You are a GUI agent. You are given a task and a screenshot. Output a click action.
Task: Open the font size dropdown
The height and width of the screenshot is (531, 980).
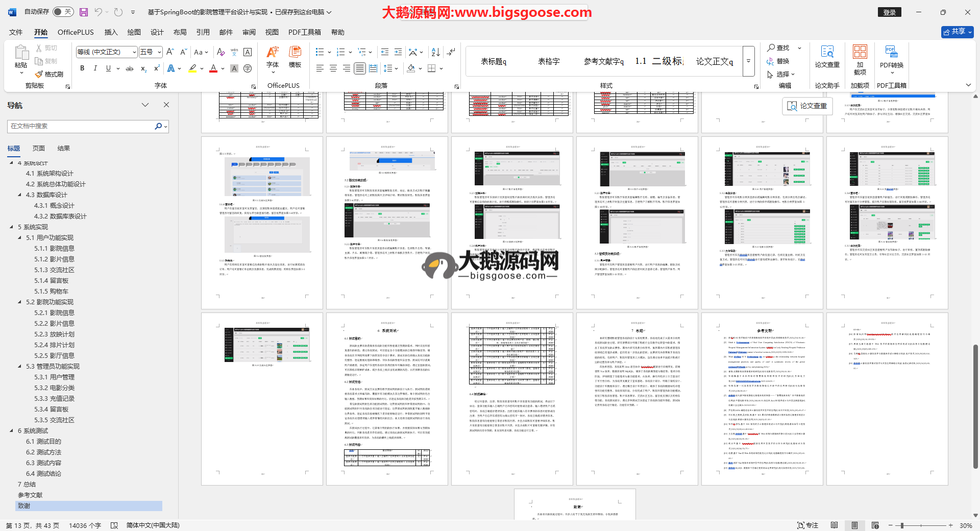pyautogui.click(x=159, y=52)
